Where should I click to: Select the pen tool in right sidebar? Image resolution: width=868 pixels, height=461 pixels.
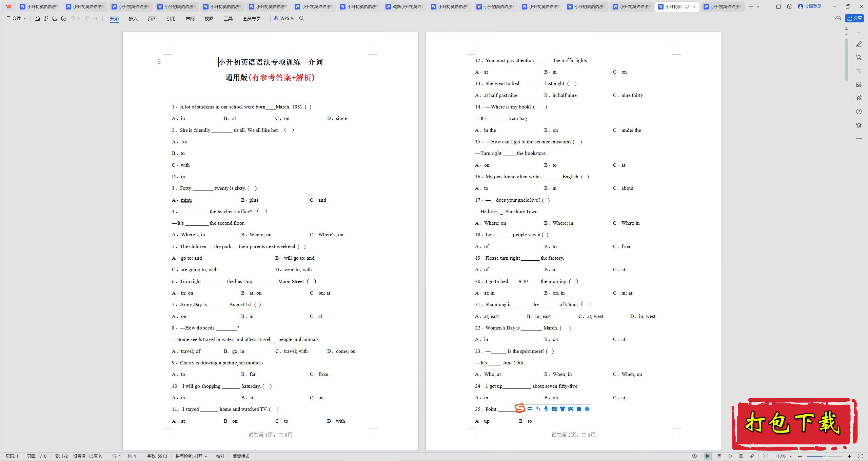click(x=859, y=44)
